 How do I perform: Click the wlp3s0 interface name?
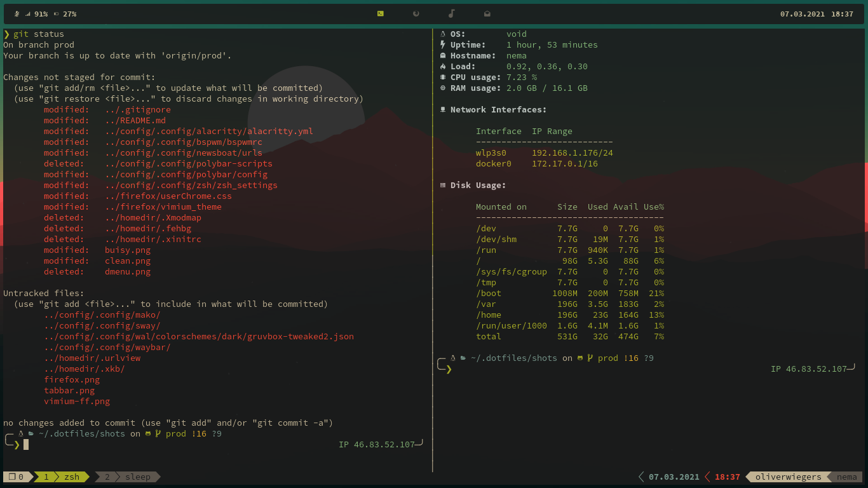[x=491, y=153]
